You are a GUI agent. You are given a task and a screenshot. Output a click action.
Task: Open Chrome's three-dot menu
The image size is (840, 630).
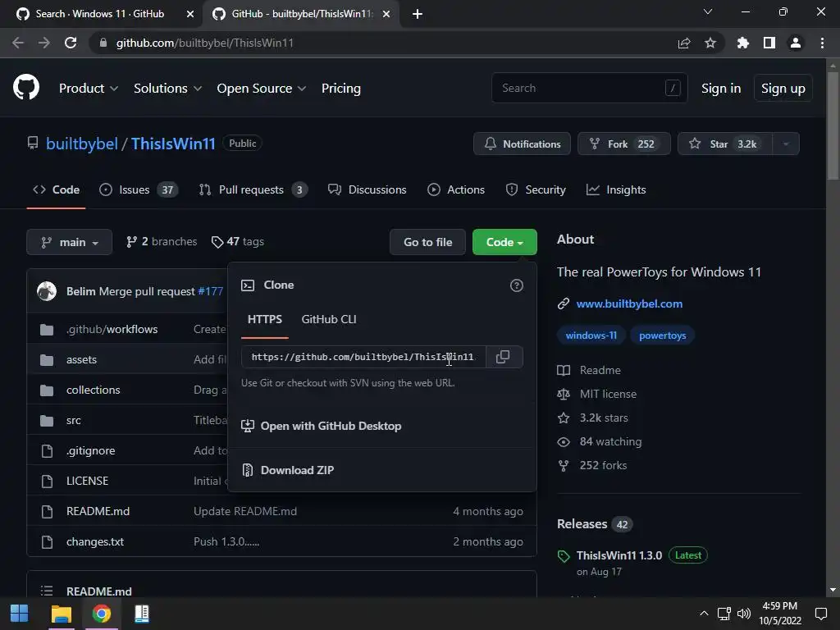click(822, 43)
